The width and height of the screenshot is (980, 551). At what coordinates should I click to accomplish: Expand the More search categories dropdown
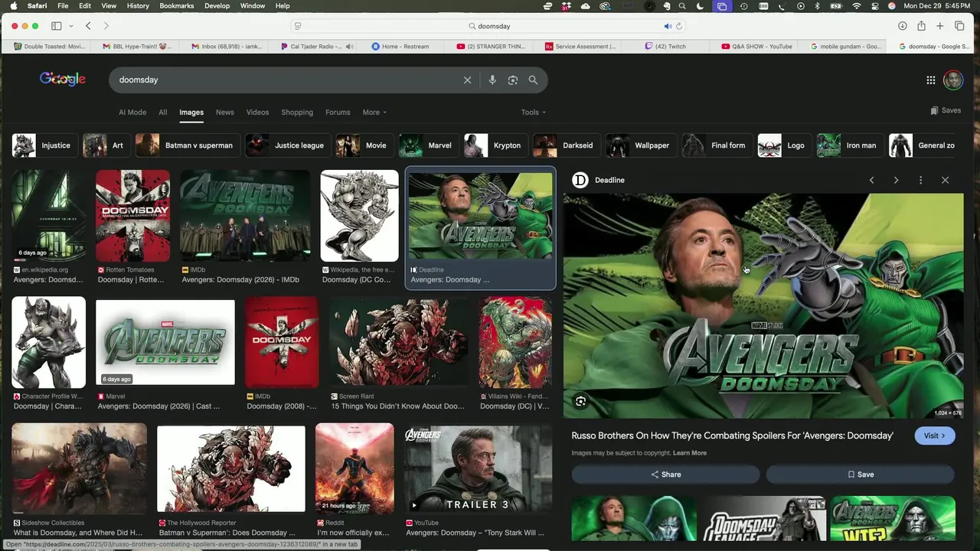click(374, 112)
